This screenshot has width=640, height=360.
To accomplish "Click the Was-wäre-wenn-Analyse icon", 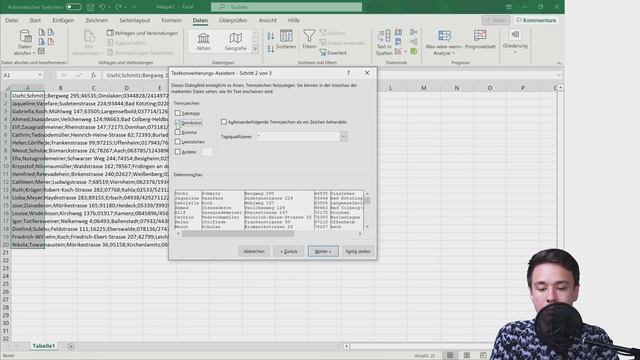I will point(444,36).
